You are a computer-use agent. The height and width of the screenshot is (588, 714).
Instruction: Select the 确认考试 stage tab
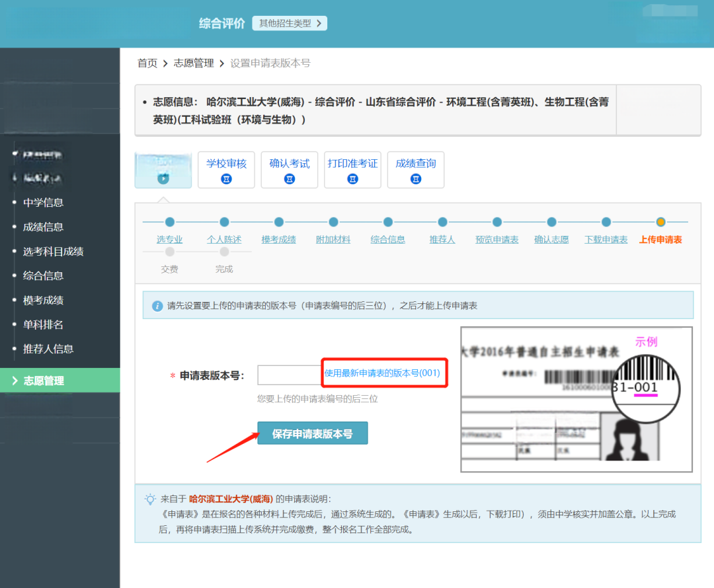[289, 170]
